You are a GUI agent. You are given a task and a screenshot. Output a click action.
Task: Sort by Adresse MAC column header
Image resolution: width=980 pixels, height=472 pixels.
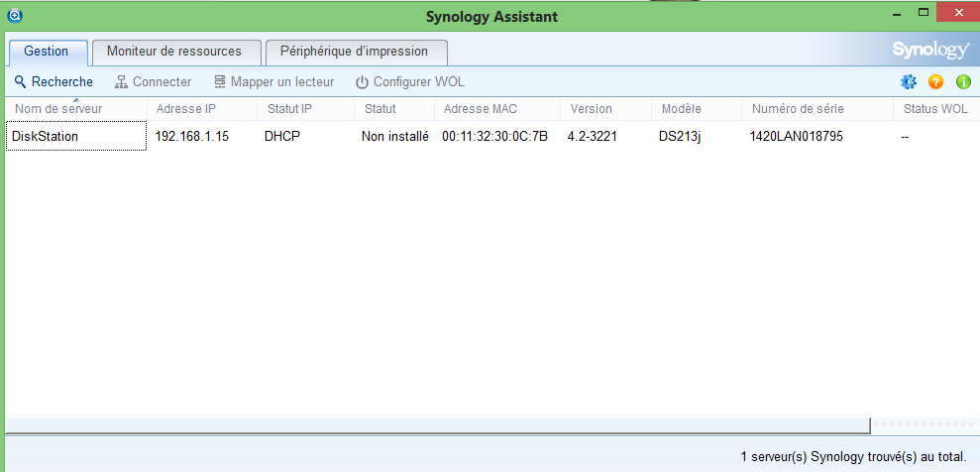pos(496,109)
